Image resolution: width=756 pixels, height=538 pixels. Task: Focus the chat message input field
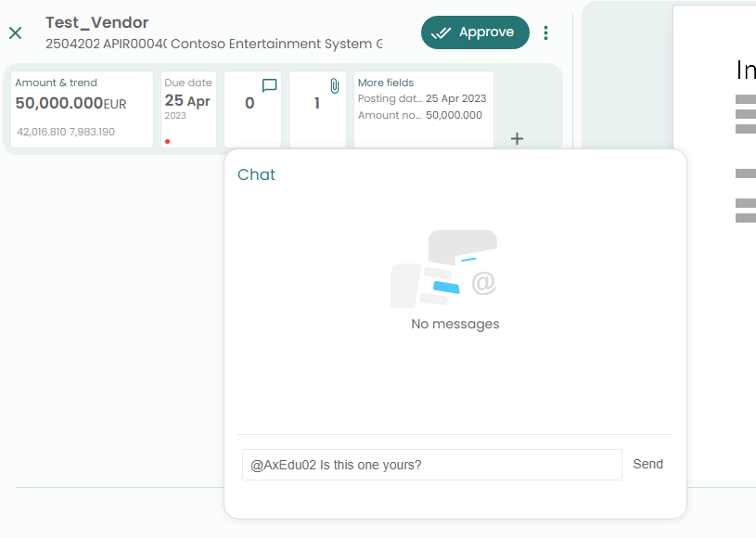[432, 465]
